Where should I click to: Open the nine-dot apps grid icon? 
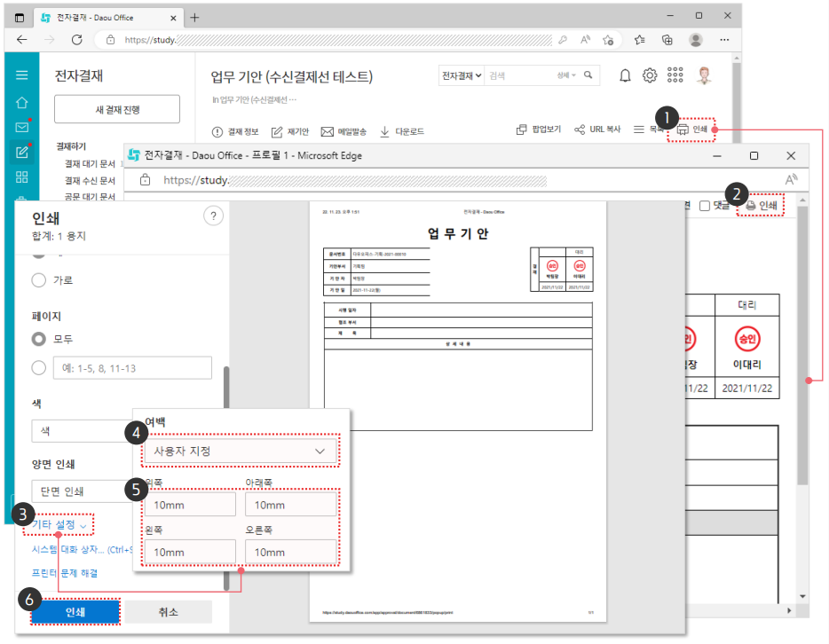(x=675, y=76)
